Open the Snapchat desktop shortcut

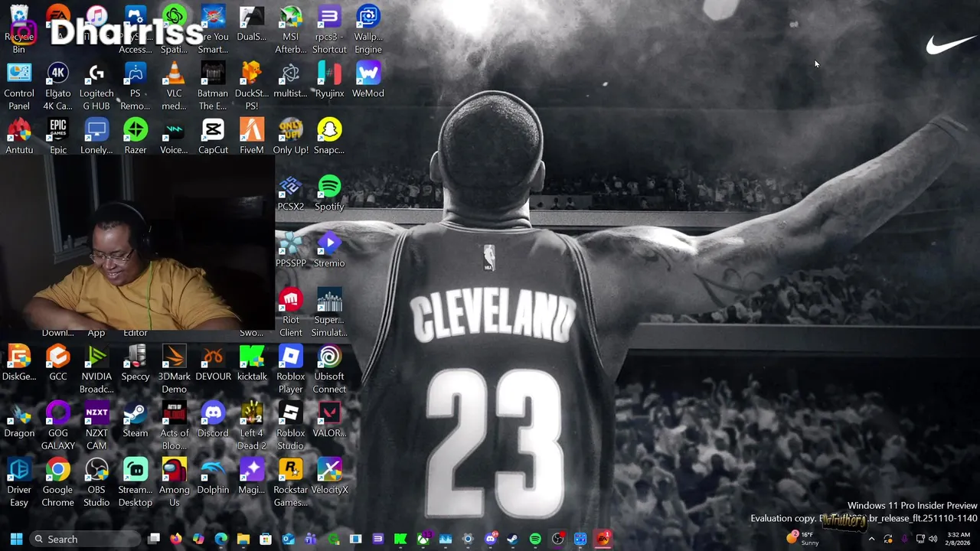coord(329,136)
